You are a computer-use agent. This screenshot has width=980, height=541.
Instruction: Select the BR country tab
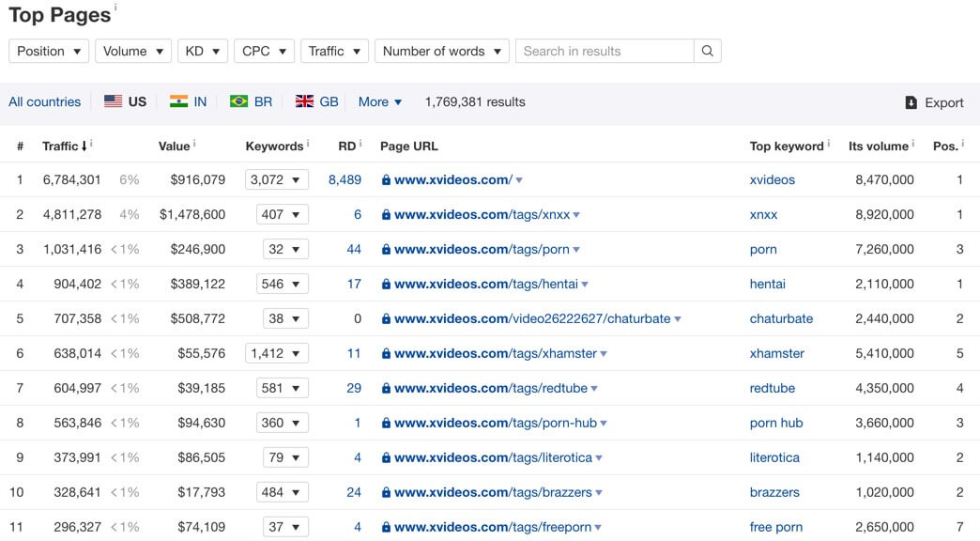[251, 102]
